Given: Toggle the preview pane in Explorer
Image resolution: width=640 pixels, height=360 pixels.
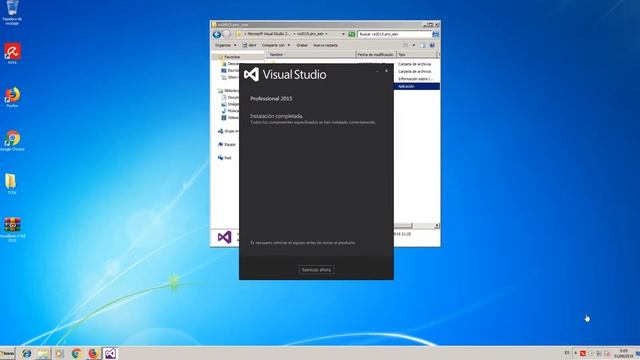Looking at the screenshot, I should tap(423, 45).
